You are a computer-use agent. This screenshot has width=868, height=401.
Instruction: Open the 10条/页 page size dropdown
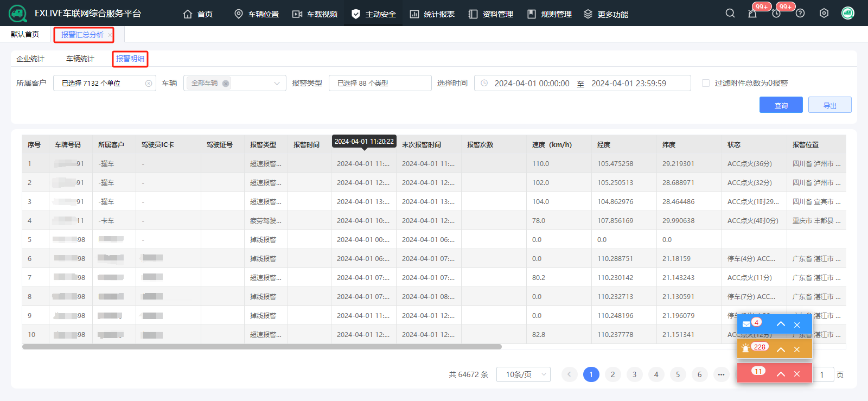click(x=523, y=374)
